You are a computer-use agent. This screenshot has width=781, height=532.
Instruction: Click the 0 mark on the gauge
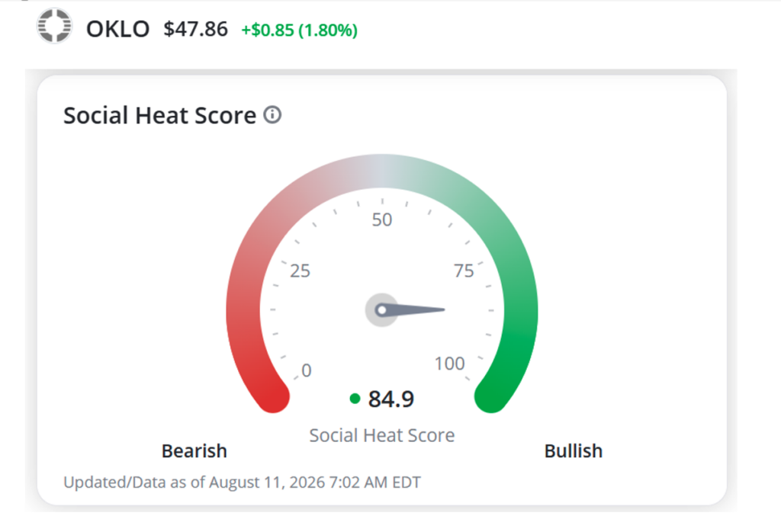pyautogui.click(x=307, y=370)
